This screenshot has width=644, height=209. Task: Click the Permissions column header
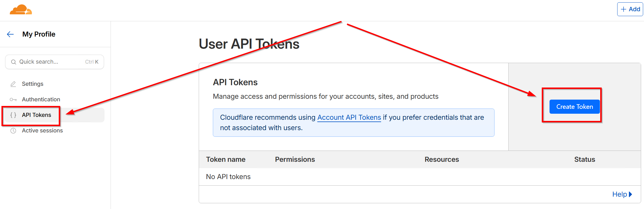pyautogui.click(x=295, y=159)
